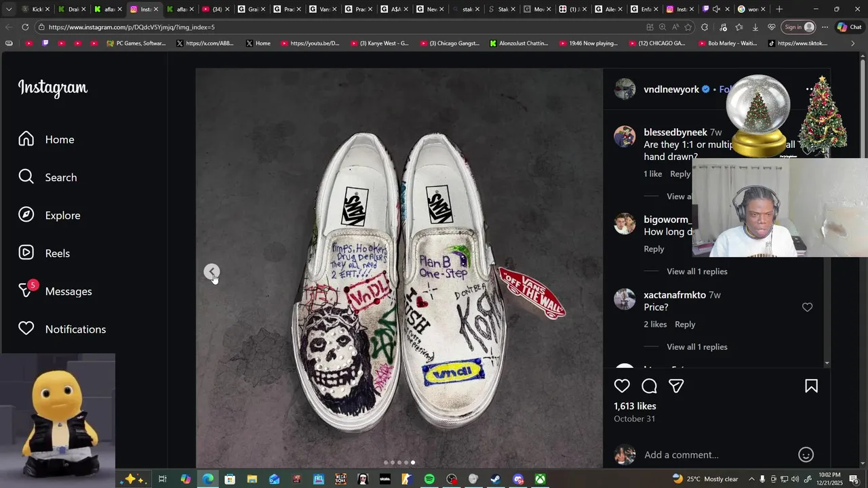Viewport: 868px width, 488px height.
Task: Open a new browser tab
Action: (779, 9)
